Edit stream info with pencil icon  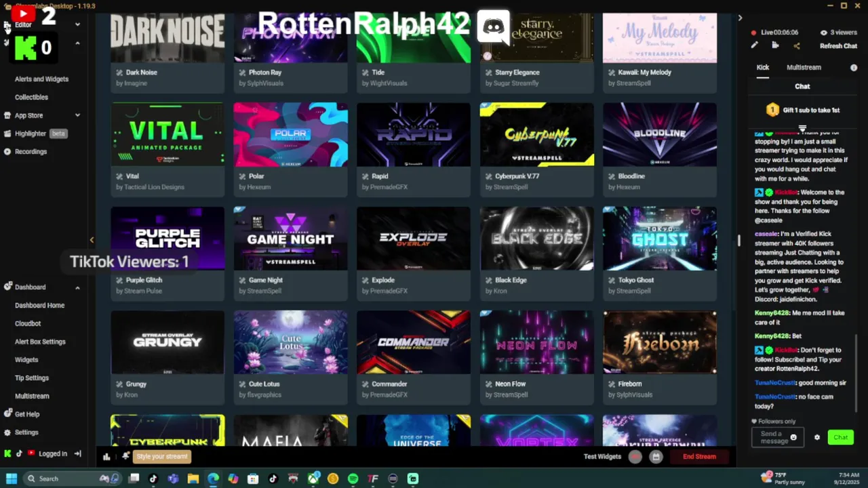754,45
